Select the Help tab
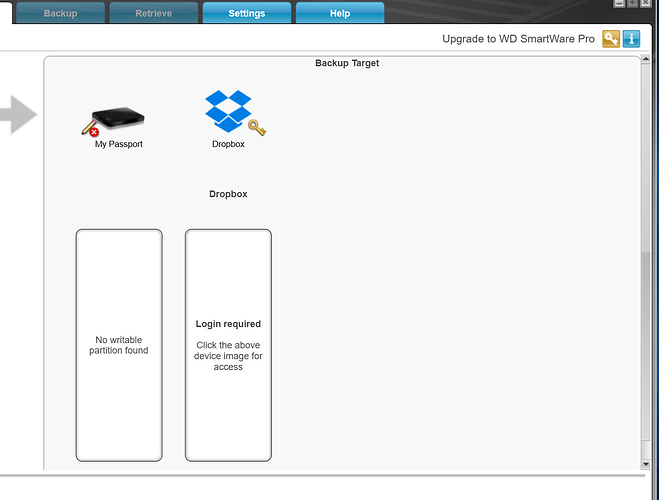The height and width of the screenshot is (500, 659). (x=340, y=13)
